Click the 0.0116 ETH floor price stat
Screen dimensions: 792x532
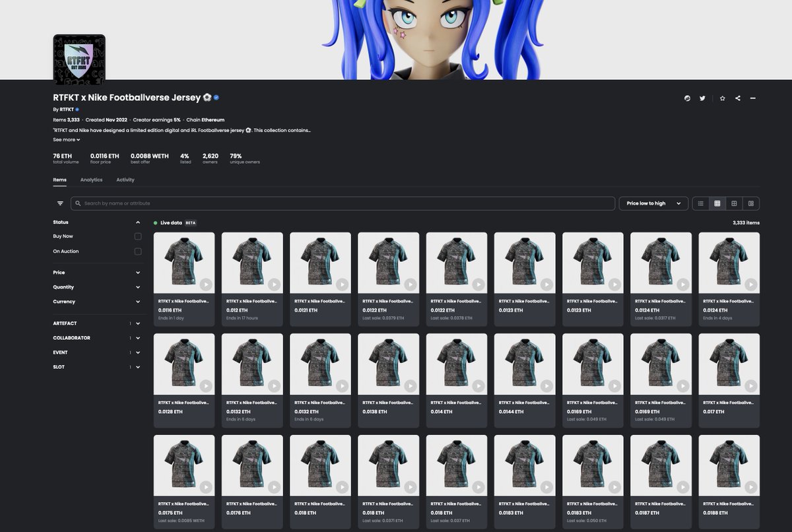105,158
